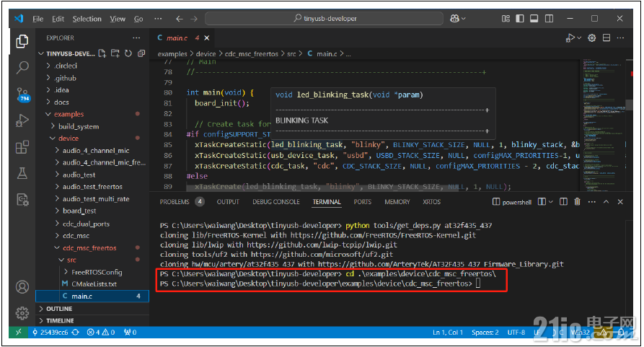Click the branch indicator 25439cc6

(55, 333)
